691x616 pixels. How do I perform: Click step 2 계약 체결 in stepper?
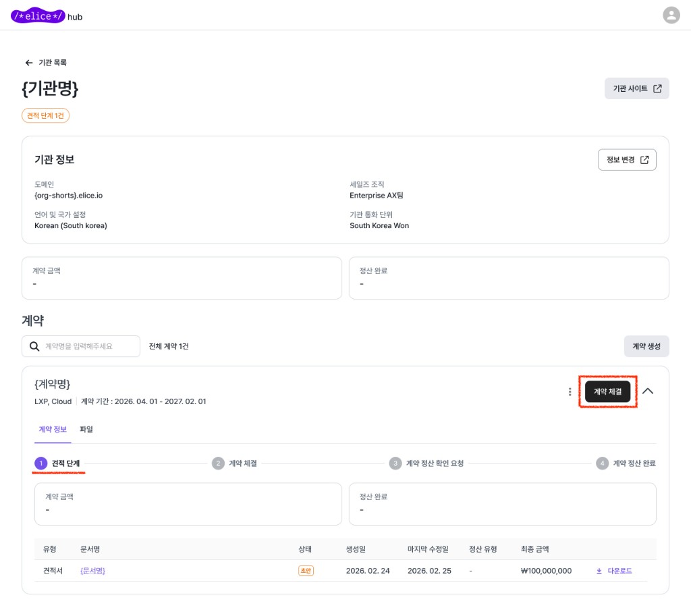click(234, 463)
